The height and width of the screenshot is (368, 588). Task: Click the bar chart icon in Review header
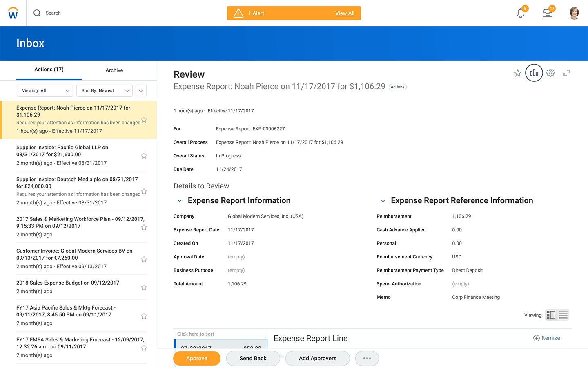[x=534, y=73]
